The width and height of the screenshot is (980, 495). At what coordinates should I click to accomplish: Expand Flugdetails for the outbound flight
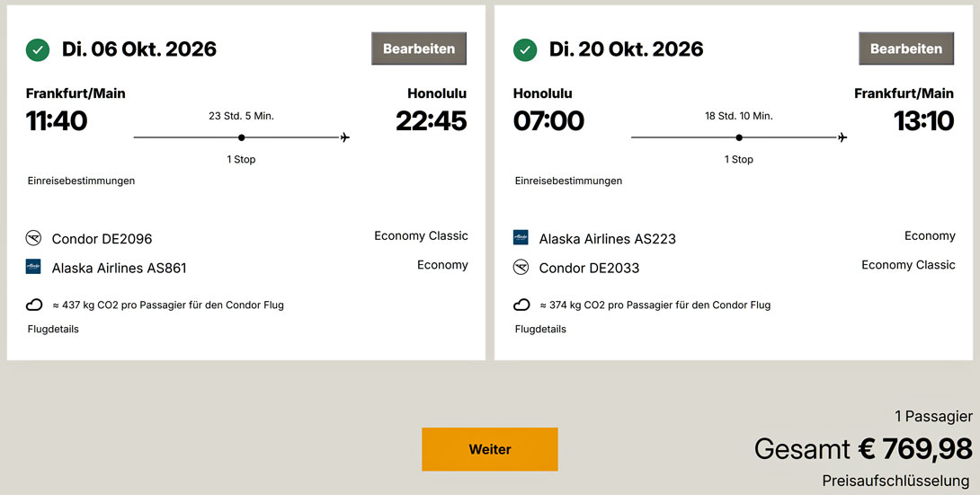(53, 329)
